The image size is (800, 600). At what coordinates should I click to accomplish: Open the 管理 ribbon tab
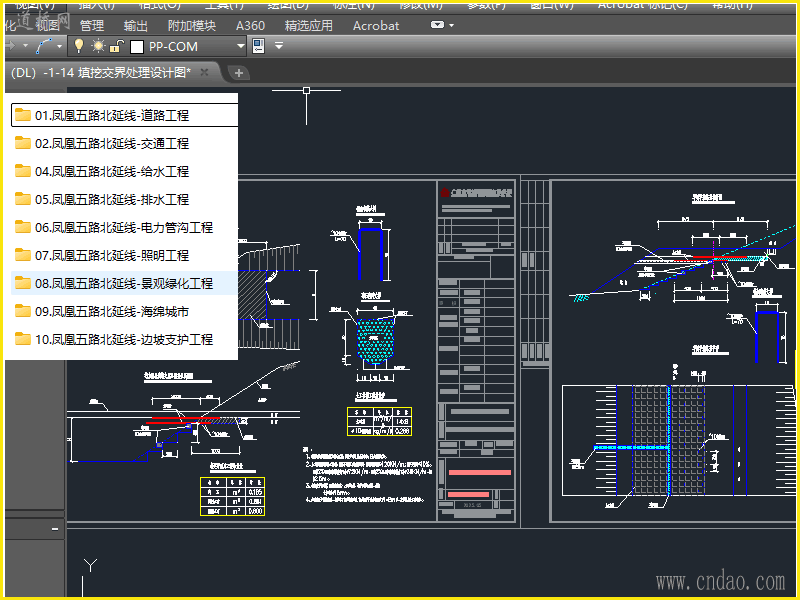pos(91,26)
